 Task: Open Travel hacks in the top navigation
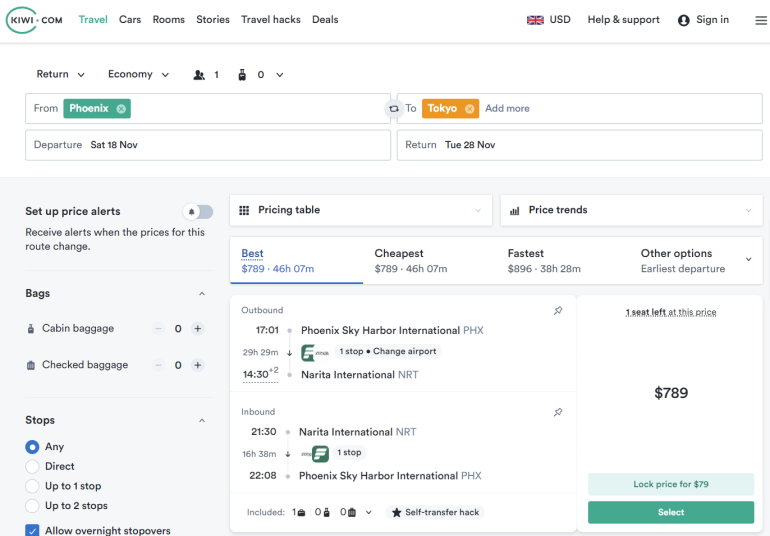pos(270,20)
